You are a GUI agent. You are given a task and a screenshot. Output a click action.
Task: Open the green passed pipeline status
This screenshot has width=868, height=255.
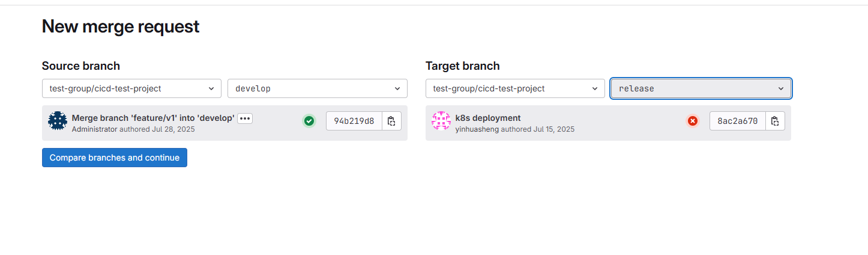309,121
